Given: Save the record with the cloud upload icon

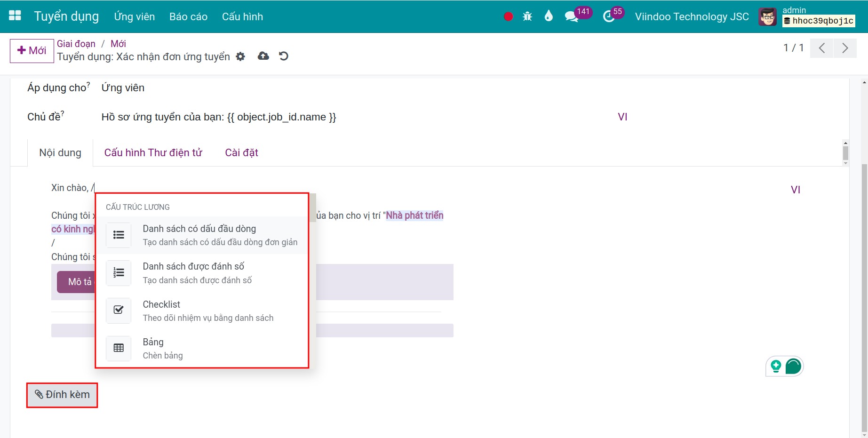Looking at the screenshot, I should click(x=263, y=56).
